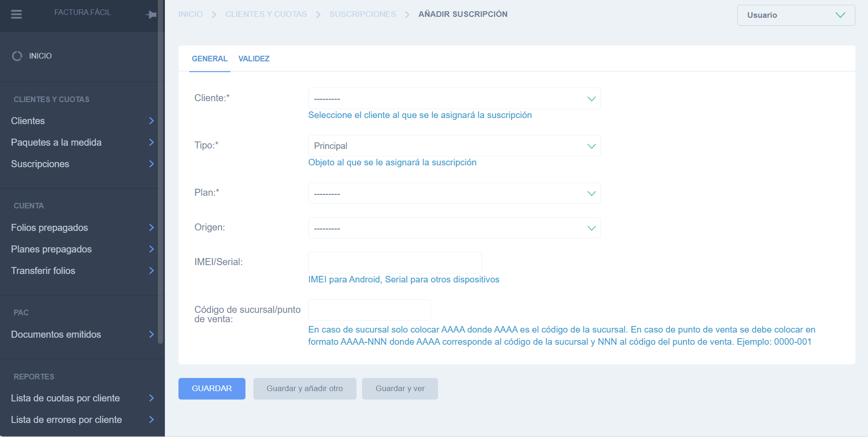Screen dimensions: 868x437
Task: Open the Plan dropdown
Action: point(454,193)
